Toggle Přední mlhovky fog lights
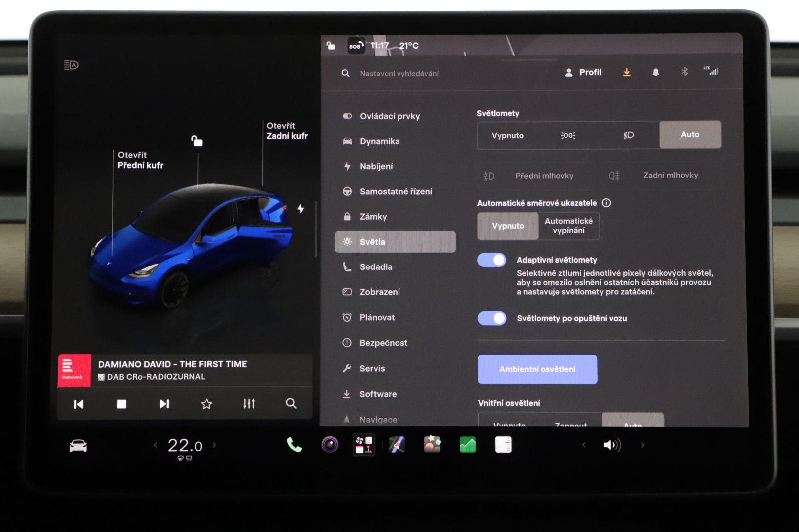 [535, 176]
